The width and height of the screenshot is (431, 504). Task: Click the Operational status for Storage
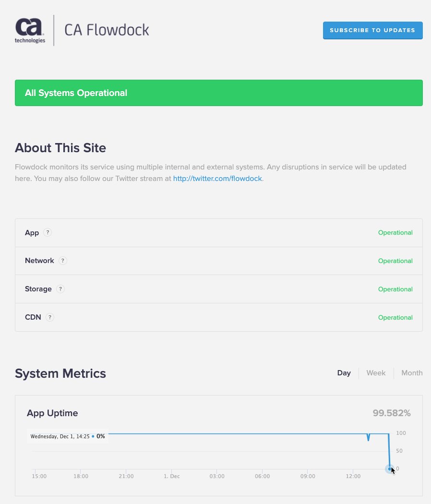tap(395, 289)
